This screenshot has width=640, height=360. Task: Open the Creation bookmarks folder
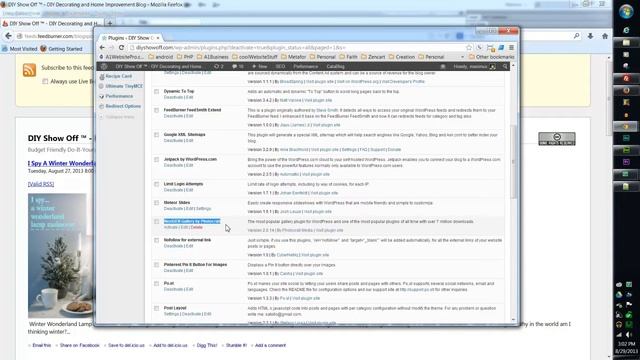point(401,57)
